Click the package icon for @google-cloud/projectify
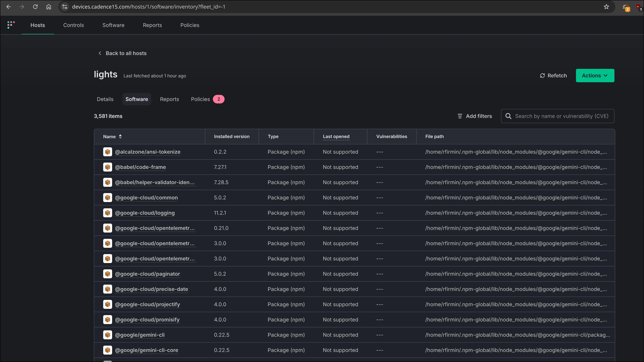Viewport: 644px width, 362px height. (107, 305)
